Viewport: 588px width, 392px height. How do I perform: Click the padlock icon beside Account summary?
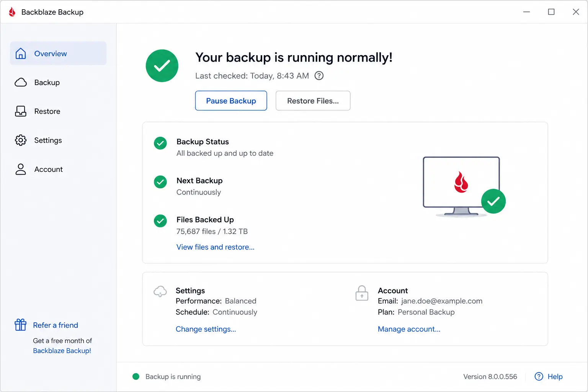[362, 293]
